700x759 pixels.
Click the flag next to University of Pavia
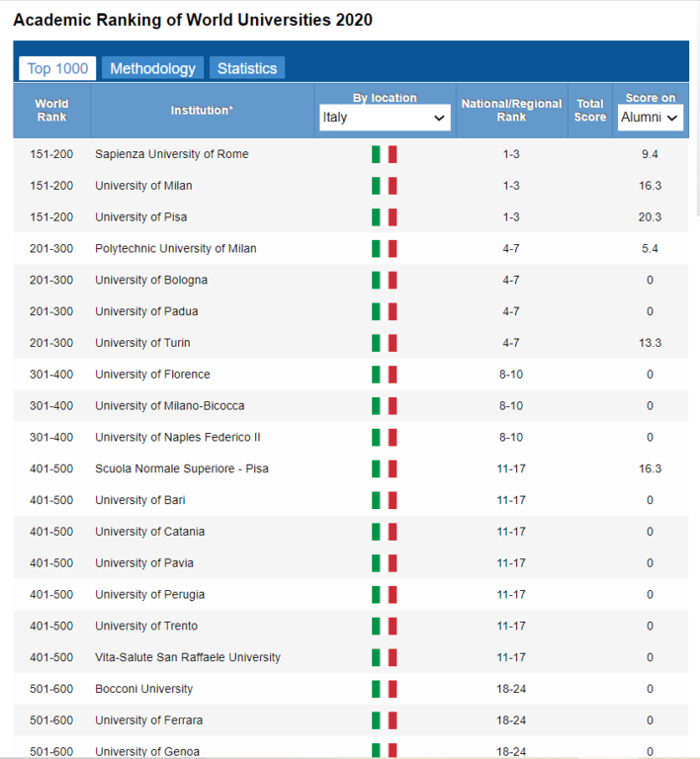(385, 563)
